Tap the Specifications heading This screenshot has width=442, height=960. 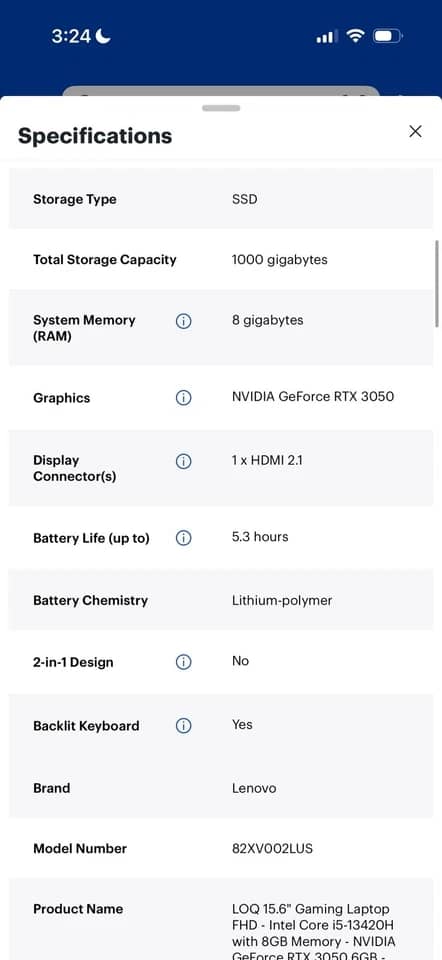tap(95, 135)
